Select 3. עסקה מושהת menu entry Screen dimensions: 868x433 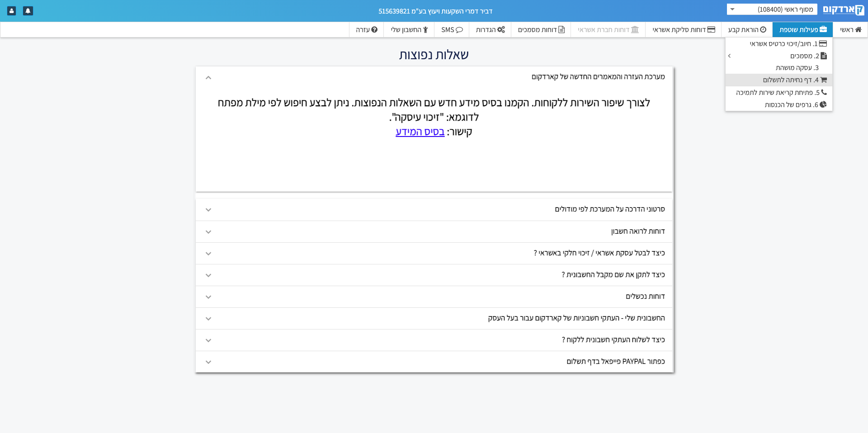tap(779, 68)
